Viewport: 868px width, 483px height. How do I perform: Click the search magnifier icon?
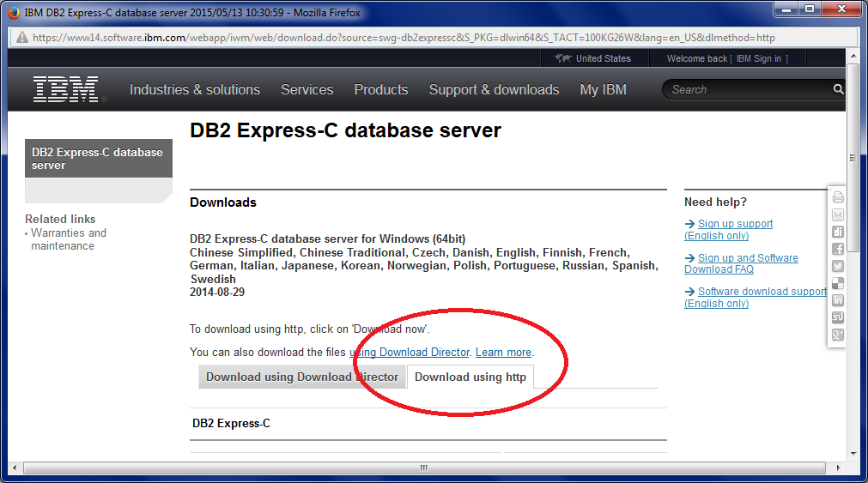tap(838, 89)
